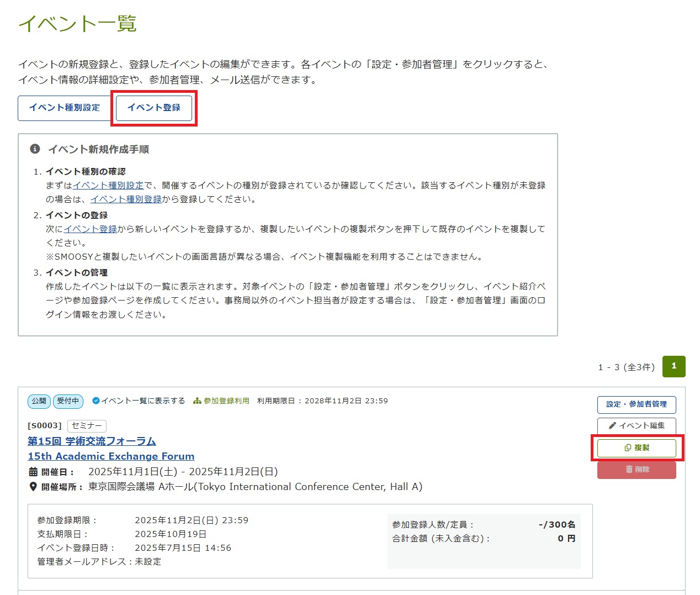Follow the イベント登録 link in step 2

click(91, 229)
